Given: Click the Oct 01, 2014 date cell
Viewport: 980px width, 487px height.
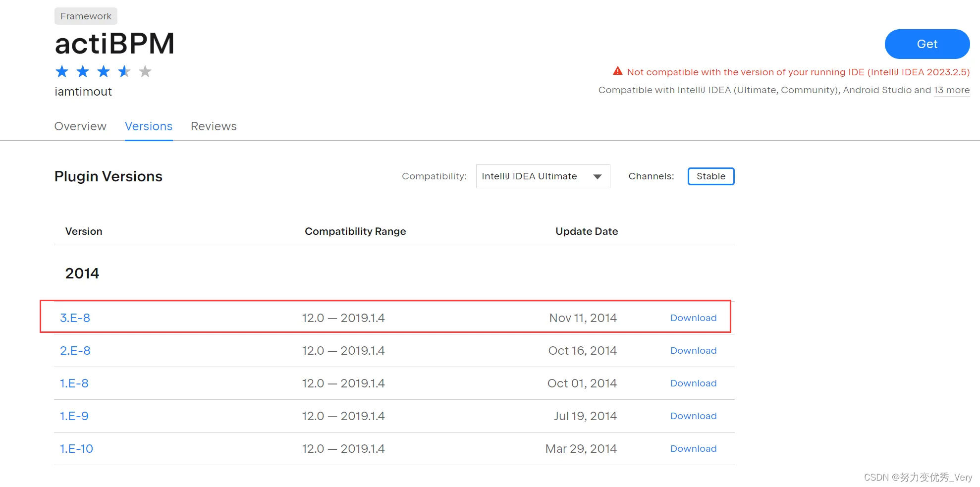Looking at the screenshot, I should pyautogui.click(x=582, y=383).
